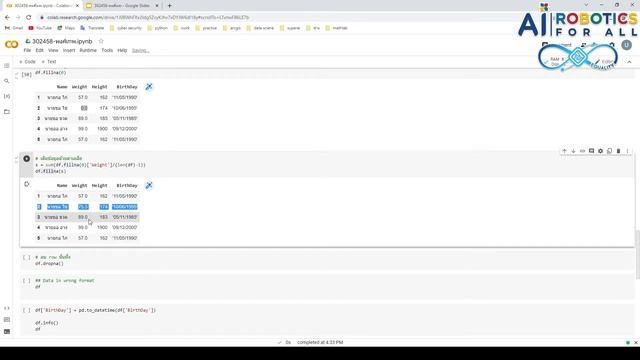640x360 pixels.
Task: Click the BirthDay header in first table
Action: [127, 87]
